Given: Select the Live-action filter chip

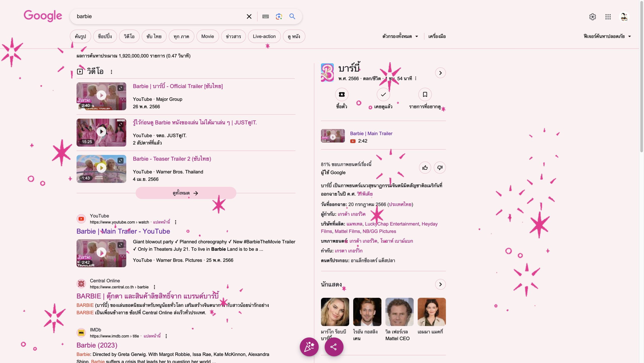Looking at the screenshot, I should coord(264,37).
